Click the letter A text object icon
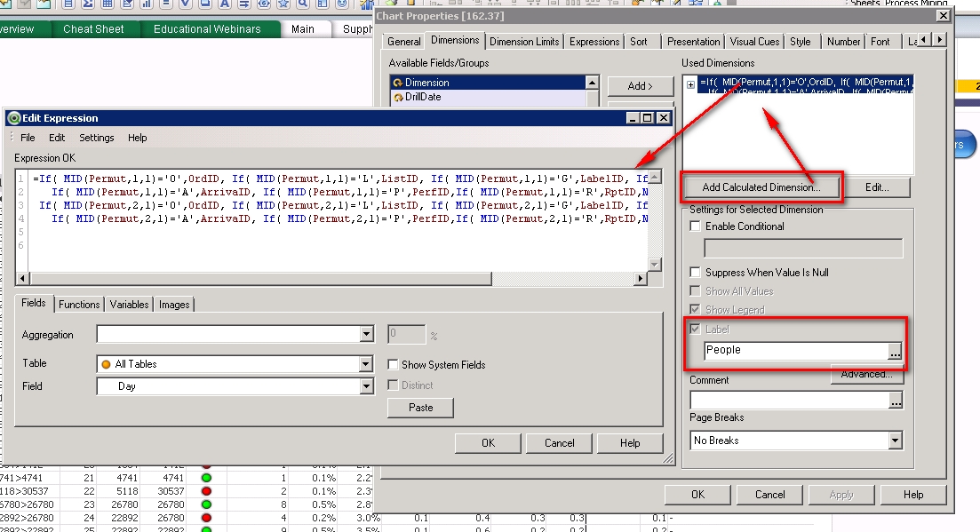 pos(223,4)
